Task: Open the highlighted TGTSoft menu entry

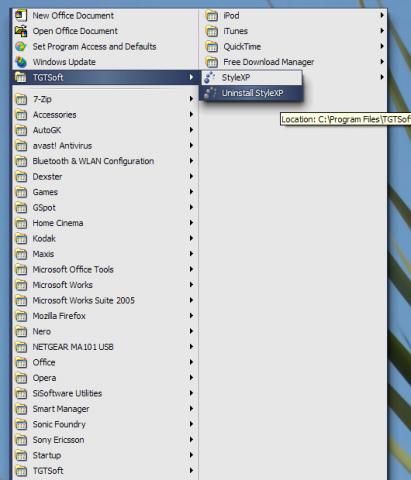Action: pyautogui.click(x=105, y=77)
